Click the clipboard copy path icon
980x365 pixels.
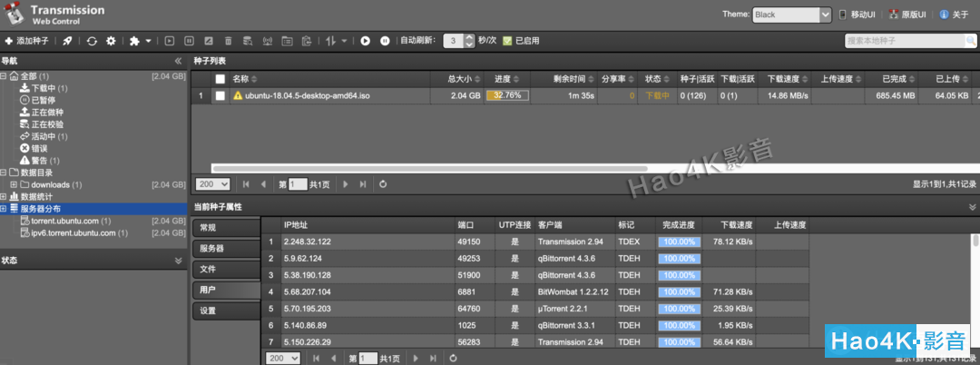(x=307, y=41)
